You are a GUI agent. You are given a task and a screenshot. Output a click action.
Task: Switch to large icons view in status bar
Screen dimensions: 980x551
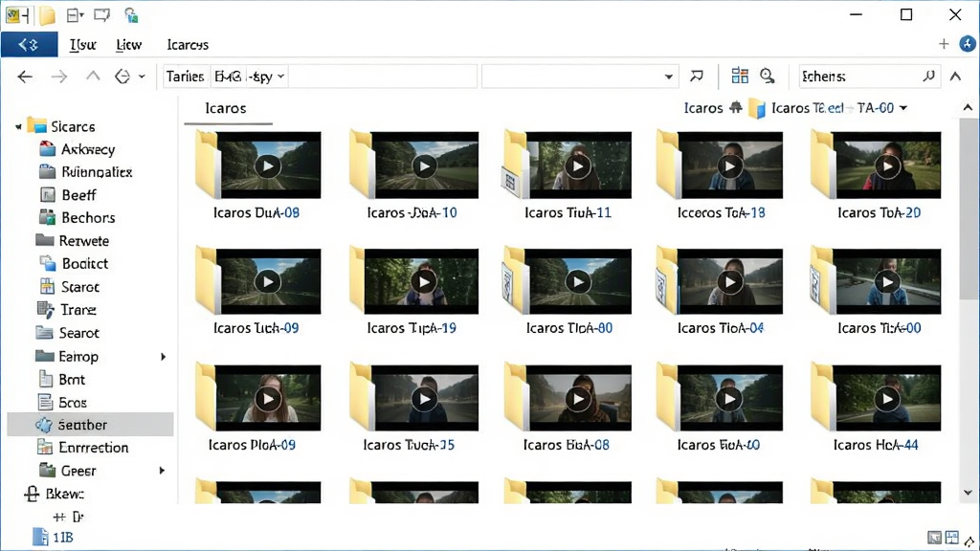pos(952,538)
